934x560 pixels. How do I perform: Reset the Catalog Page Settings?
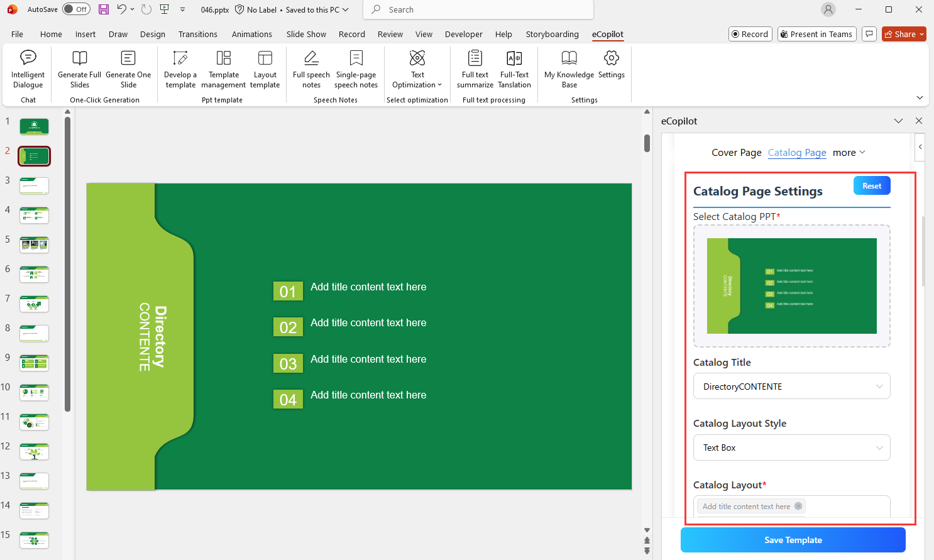[872, 185]
